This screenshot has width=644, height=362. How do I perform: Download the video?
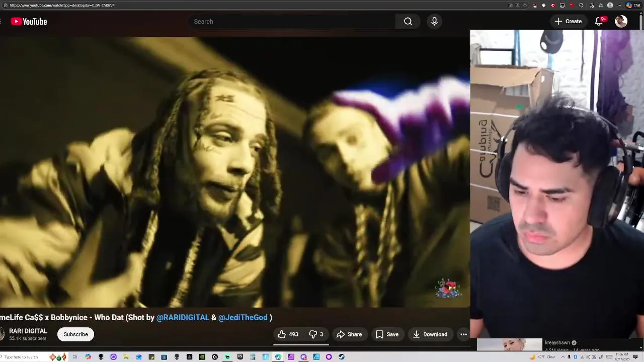click(430, 334)
